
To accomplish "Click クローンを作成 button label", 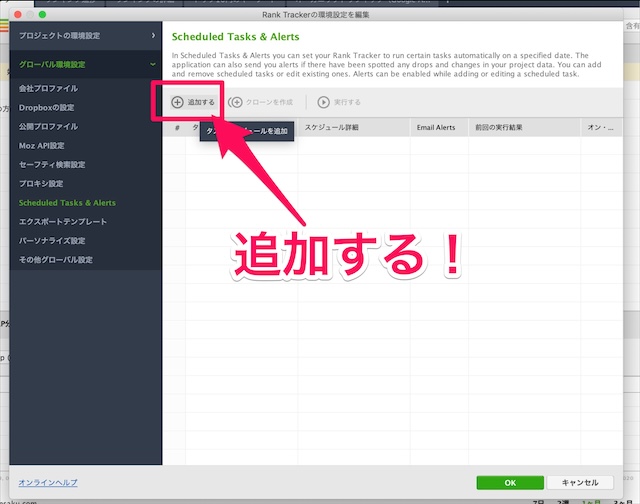I will (269, 102).
